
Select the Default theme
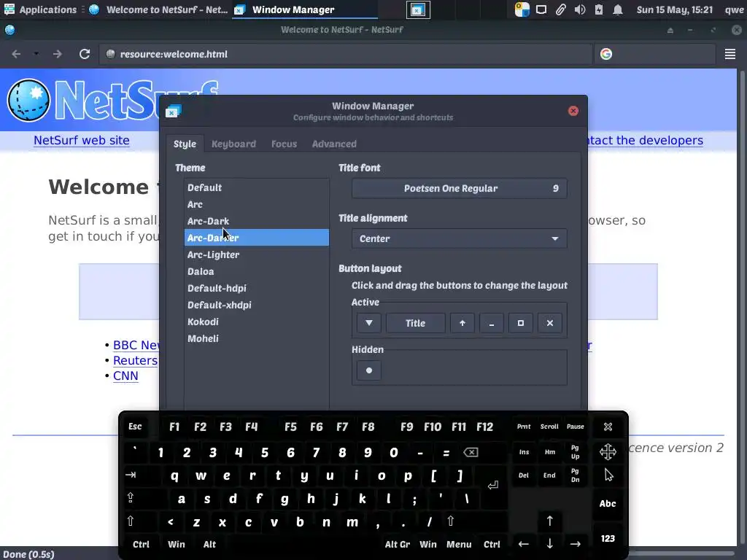click(x=256, y=187)
